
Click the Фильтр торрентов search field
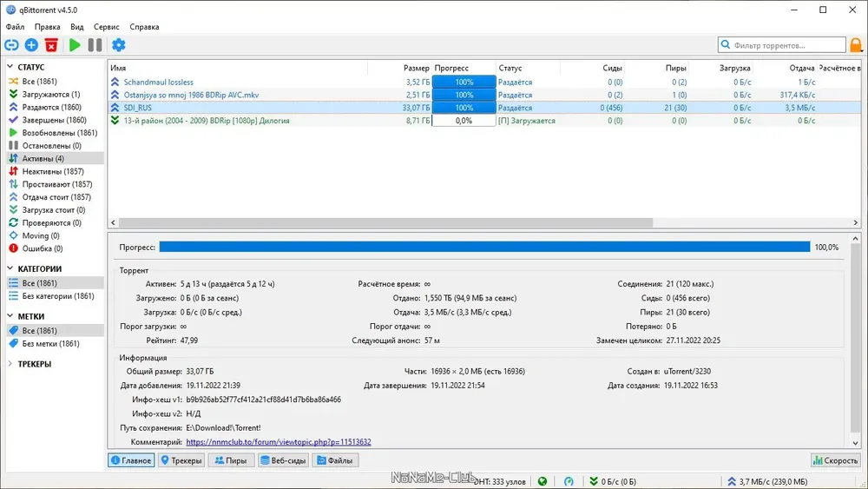click(782, 45)
